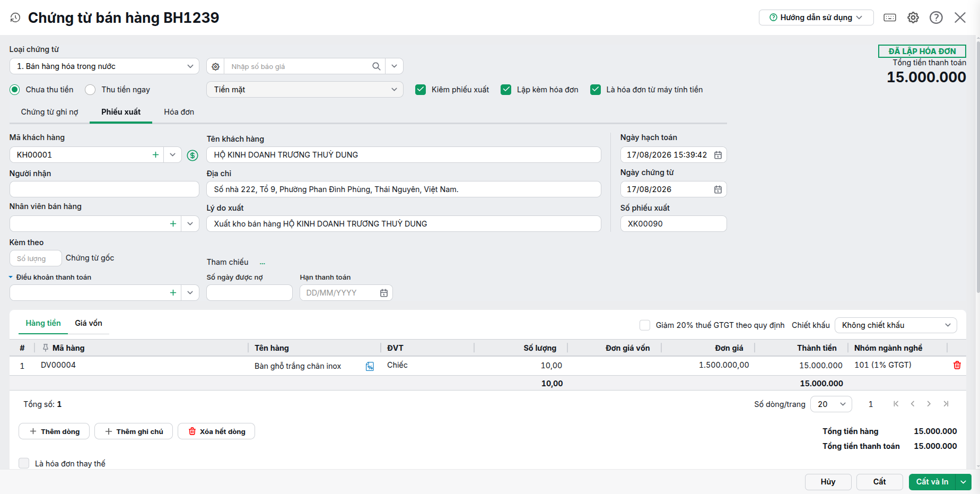Go to the previous page of the table

pos(913,404)
